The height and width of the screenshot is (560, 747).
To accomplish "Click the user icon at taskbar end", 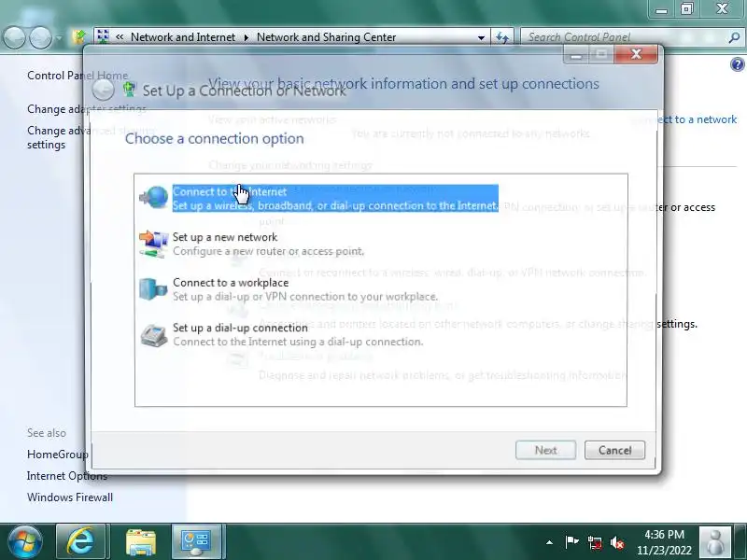I will point(715,542).
